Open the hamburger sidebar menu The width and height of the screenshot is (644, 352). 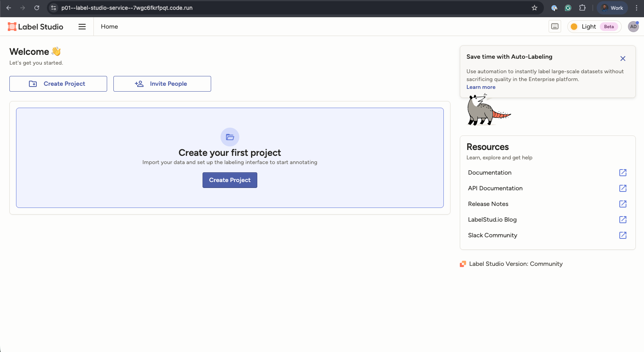82,27
